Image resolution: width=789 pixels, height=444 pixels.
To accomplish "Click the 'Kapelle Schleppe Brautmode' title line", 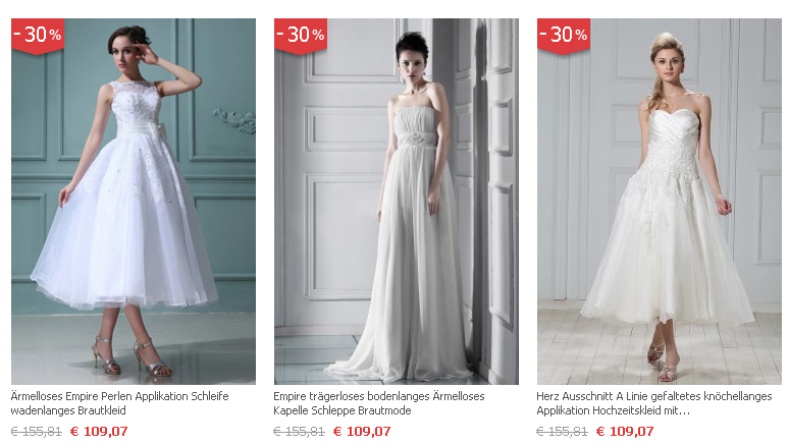I will click(342, 410).
